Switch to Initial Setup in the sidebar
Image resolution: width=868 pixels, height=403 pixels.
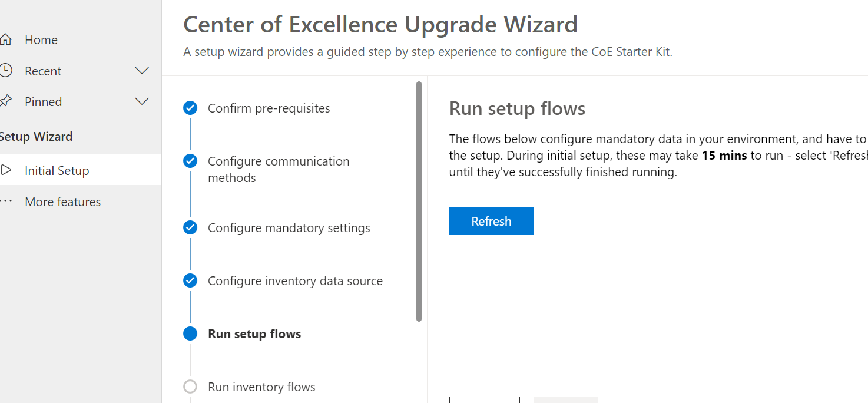coord(57,170)
